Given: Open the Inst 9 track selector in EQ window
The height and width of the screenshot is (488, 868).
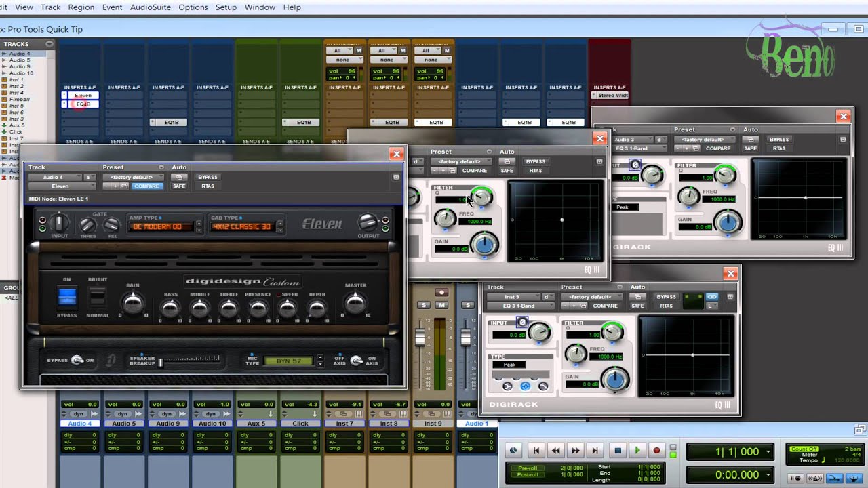Looking at the screenshot, I should [513, 297].
